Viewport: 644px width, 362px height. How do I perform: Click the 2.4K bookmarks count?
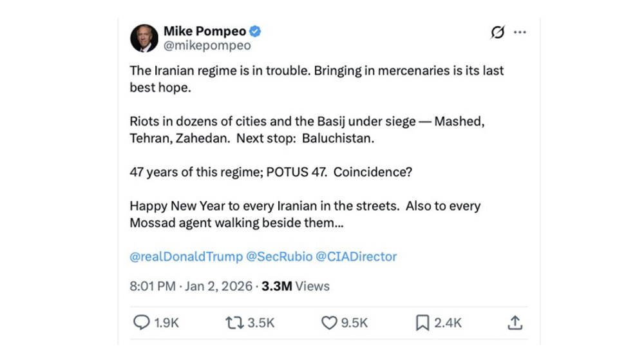[x=448, y=323]
